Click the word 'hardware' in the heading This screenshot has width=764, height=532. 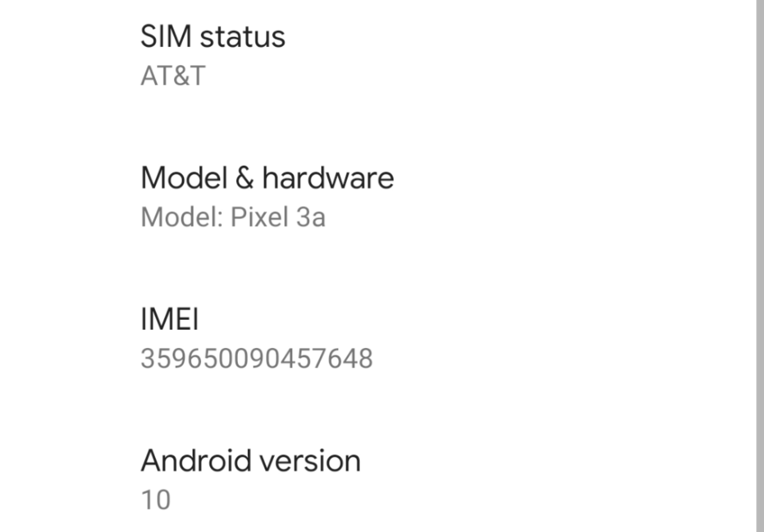[x=328, y=178]
